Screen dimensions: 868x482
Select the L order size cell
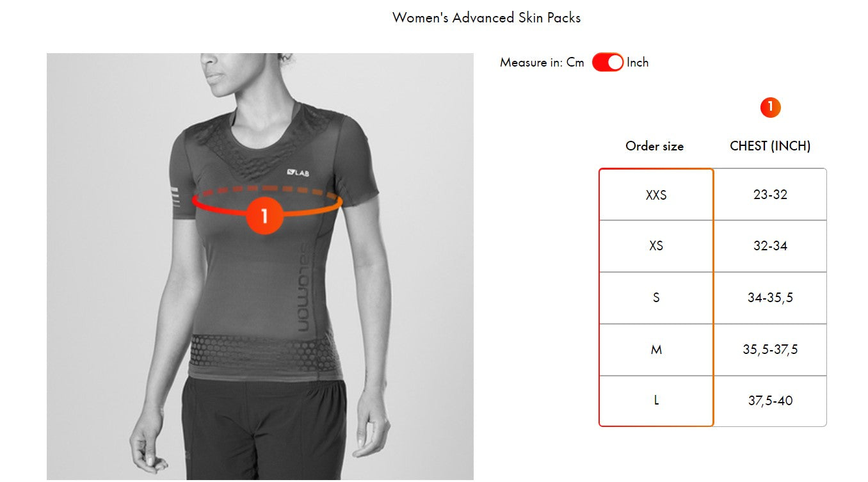click(656, 401)
